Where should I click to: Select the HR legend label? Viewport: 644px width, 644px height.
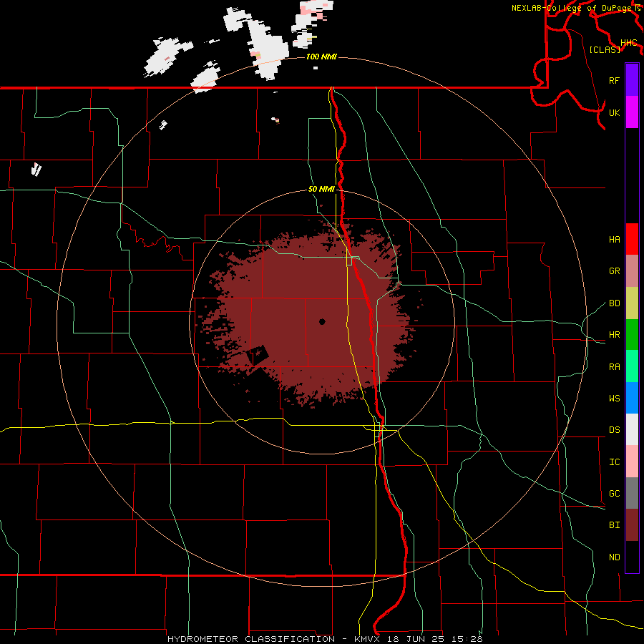(614, 335)
